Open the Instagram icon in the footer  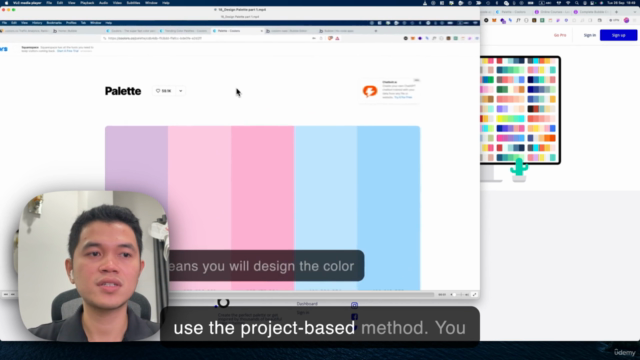pos(354,305)
